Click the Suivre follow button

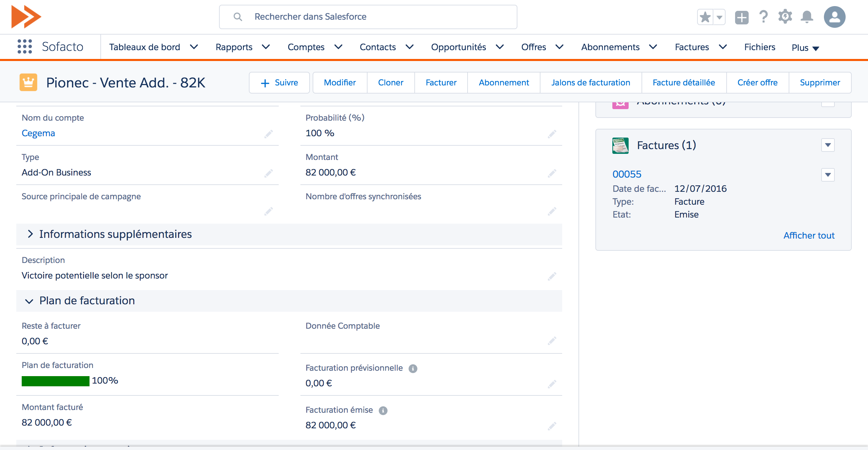pyautogui.click(x=279, y=83)
